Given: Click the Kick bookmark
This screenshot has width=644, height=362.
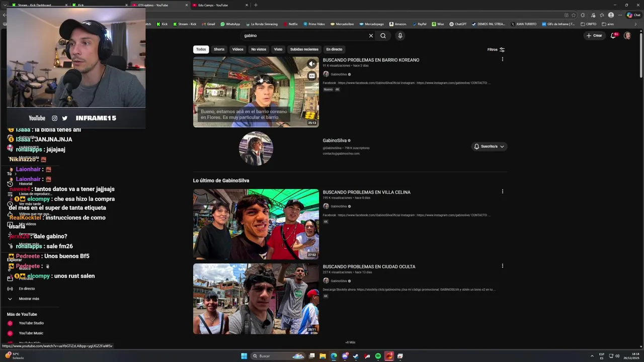Looking at the screenshot, I should (162, 24).
